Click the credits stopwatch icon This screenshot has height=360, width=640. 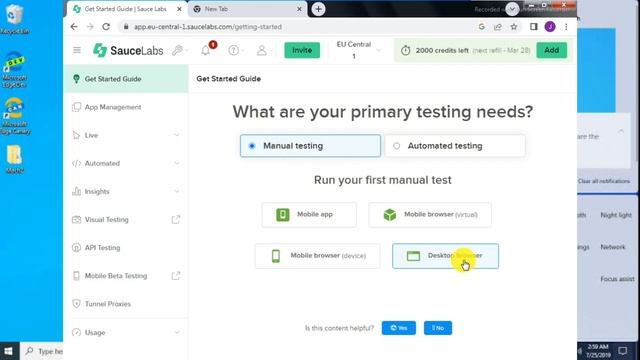(405, 50)
